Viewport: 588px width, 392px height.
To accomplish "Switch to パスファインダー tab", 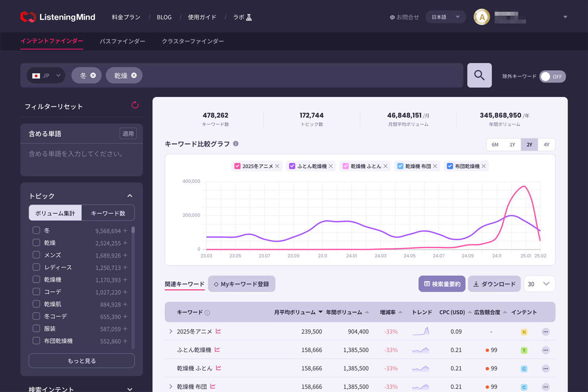I will [x=122, y=41].
